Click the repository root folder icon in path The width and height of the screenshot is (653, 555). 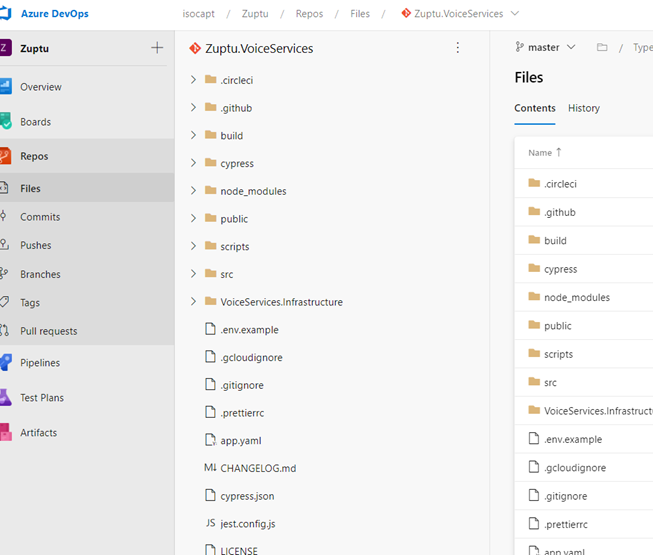coord(602,47)
